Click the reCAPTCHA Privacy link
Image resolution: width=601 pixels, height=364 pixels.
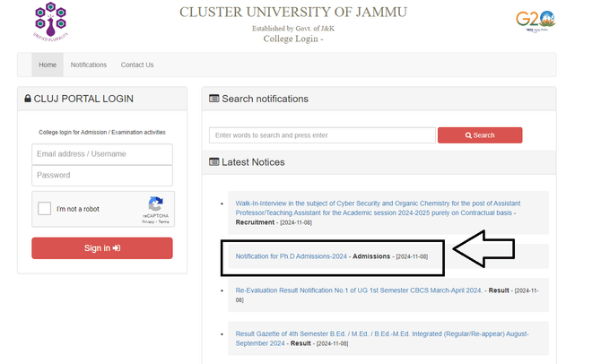148,221
